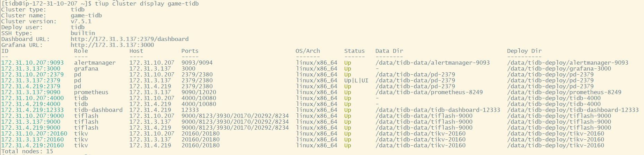
Task: Click the ID 172.31.4.219:9000
Action: pos(31,128)
